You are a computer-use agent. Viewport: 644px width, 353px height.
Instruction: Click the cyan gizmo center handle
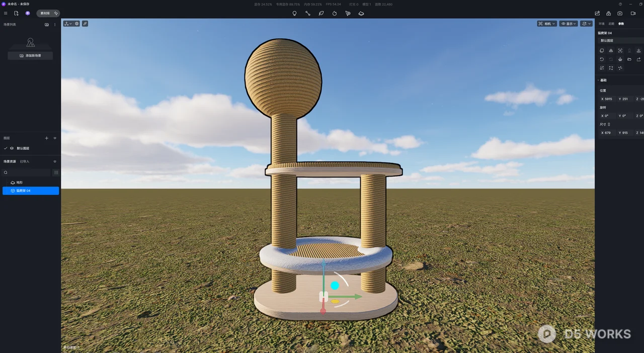tap(335, 286)
